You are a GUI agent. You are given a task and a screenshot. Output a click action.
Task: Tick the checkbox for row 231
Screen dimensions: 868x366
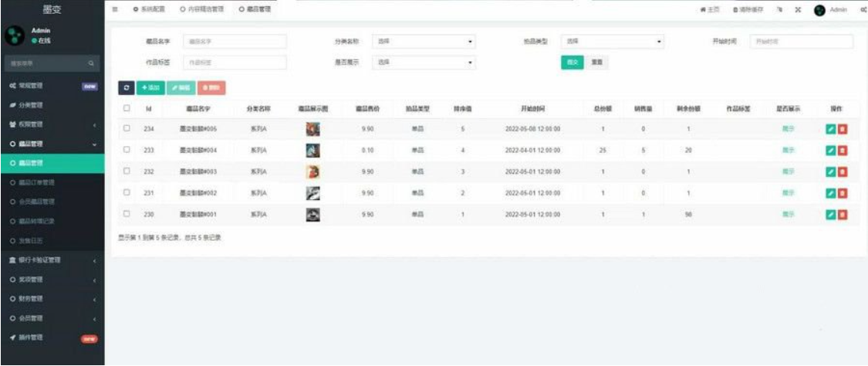[x=127, y=192]
